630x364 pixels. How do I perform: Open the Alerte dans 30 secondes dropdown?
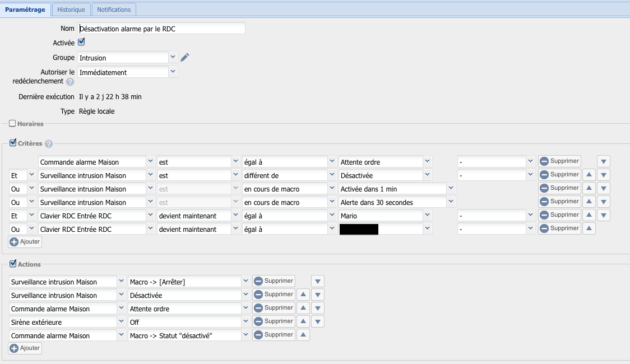point(451,202)
